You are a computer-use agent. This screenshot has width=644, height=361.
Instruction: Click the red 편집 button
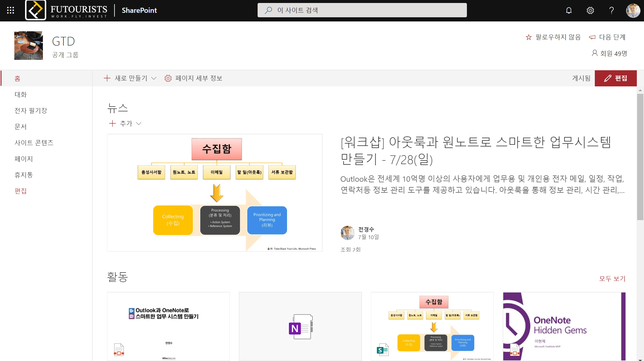[x=616, y=78]
